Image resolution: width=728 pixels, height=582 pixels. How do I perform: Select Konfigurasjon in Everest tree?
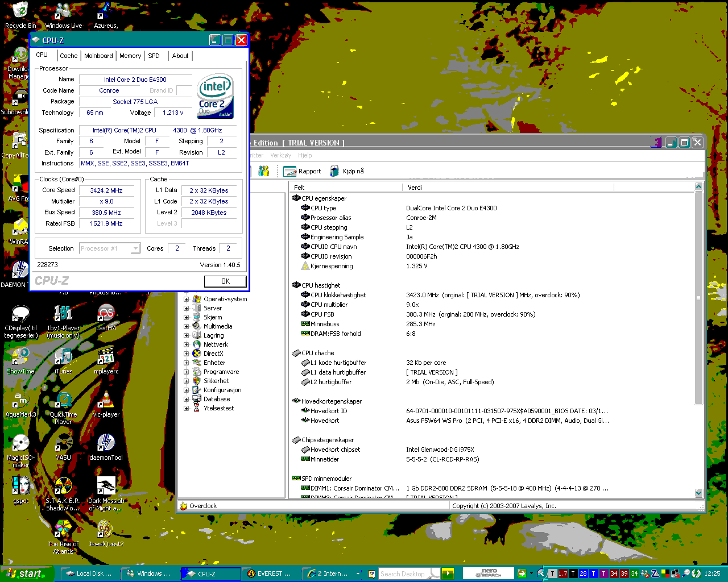tap(222, 390)
